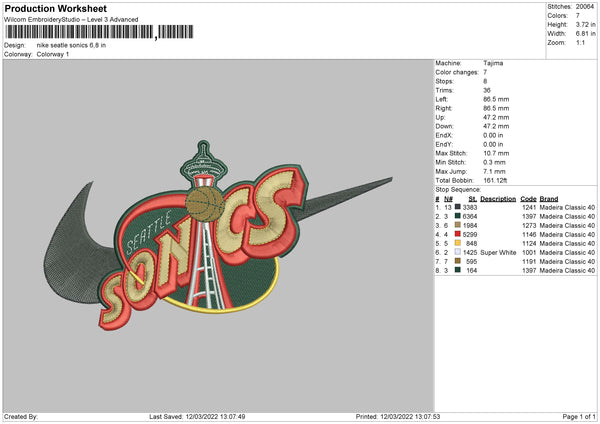Click the 'Page 1 of 1' footer text

[579, 416]
